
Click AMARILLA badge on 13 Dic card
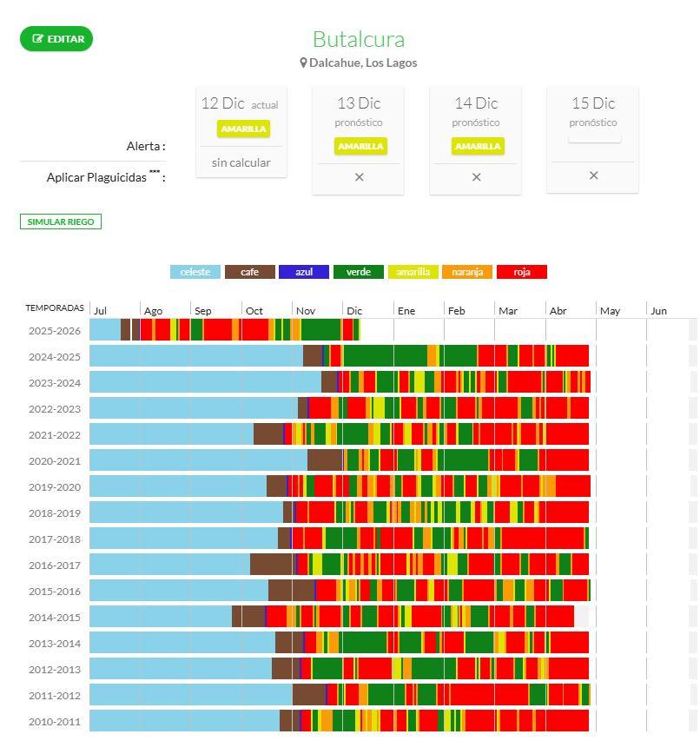[360, 146]
